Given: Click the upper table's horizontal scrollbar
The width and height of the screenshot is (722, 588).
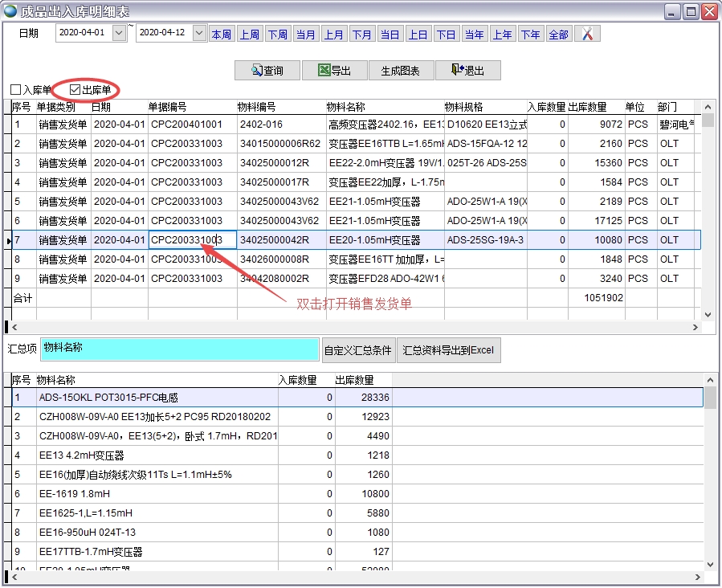Looking at the screenshot, I should (353, 328).
